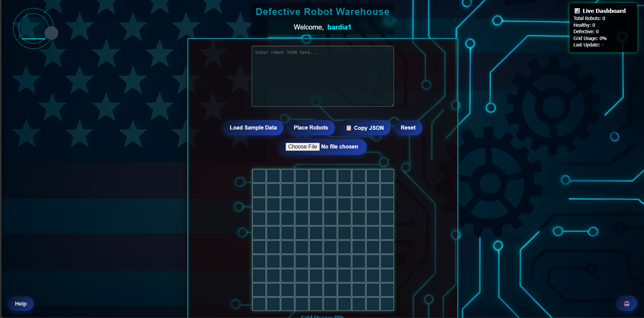Click the Healthy: 0 stat
The height and width of the screenshot is (318, 644).
coord(584,25)
